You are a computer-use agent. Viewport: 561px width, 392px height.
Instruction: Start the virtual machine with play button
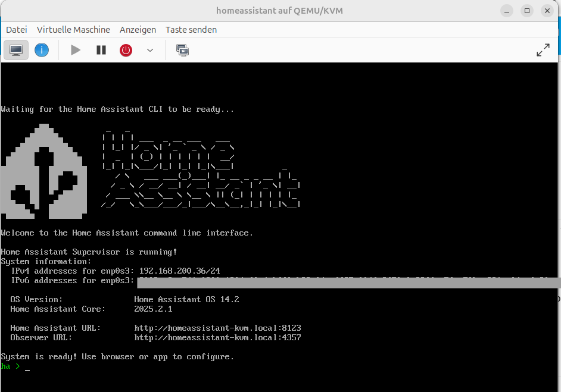click(x=76, y=50)
